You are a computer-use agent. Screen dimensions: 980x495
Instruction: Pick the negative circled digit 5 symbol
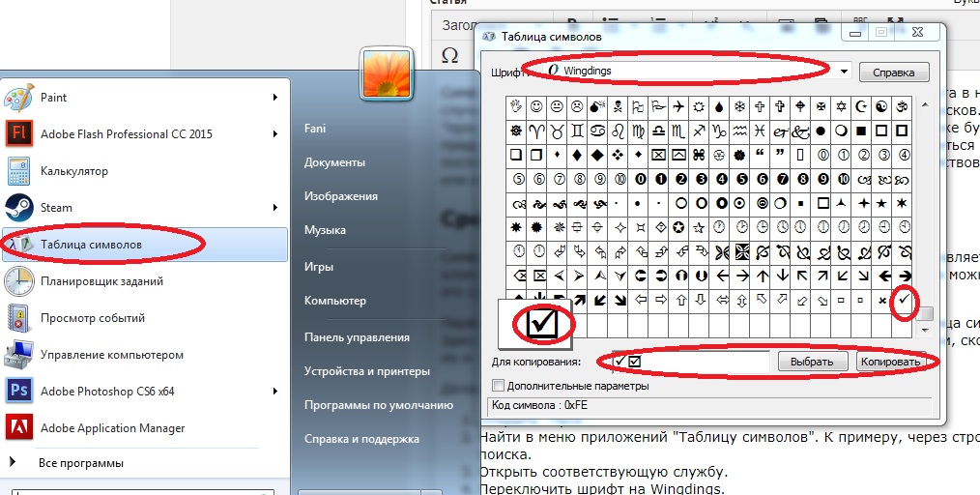pyautogui.click(x=739, y=180)
